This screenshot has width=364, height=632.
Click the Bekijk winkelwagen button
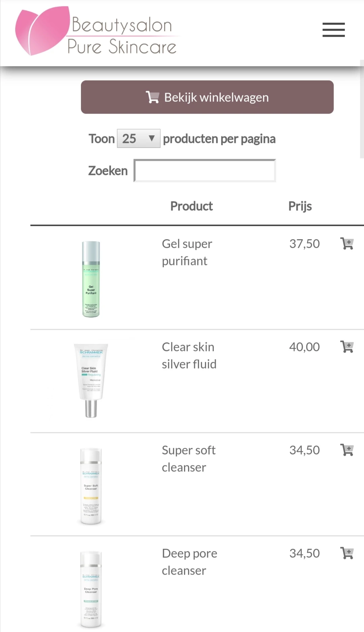pos(207,97)
